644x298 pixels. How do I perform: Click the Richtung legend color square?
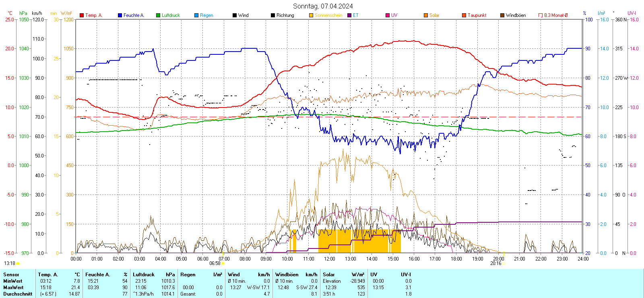pyautogui.click(x=273, y=15)
